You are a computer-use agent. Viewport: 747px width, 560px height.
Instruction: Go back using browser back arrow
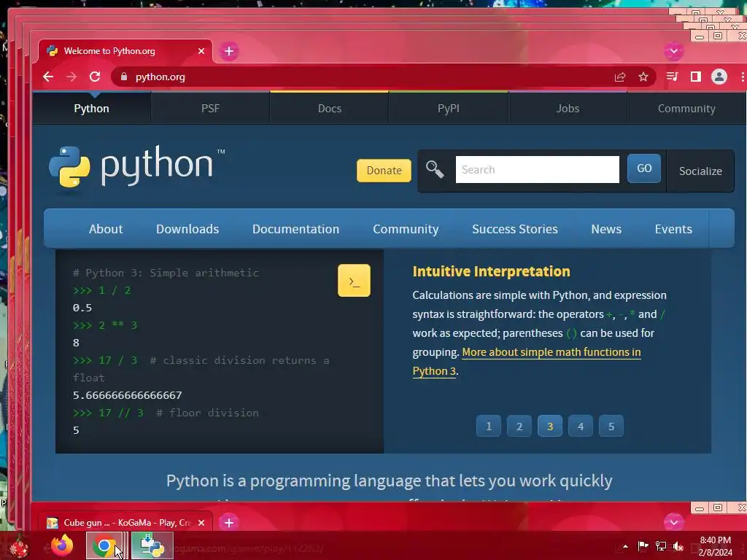click(x=48, y=77)
